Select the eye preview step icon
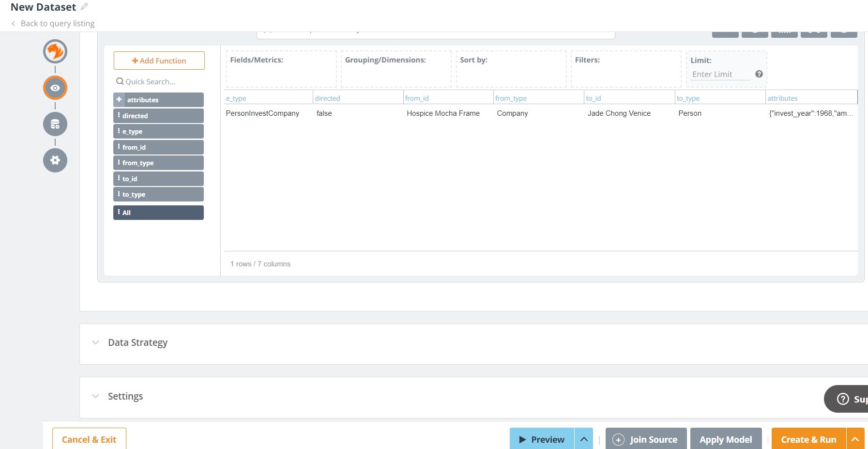Screen dimensions: 868x449 click(55, 88)
